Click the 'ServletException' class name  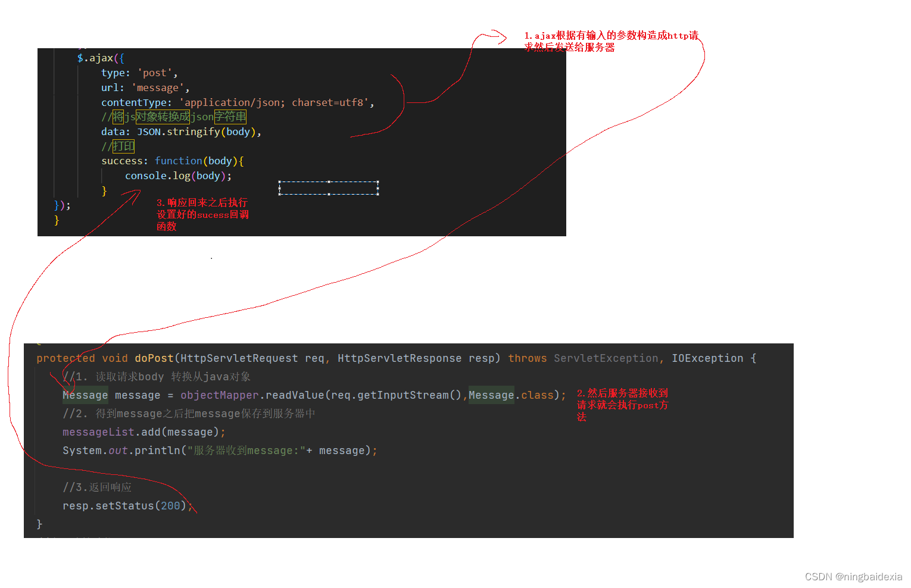[606, 358]
